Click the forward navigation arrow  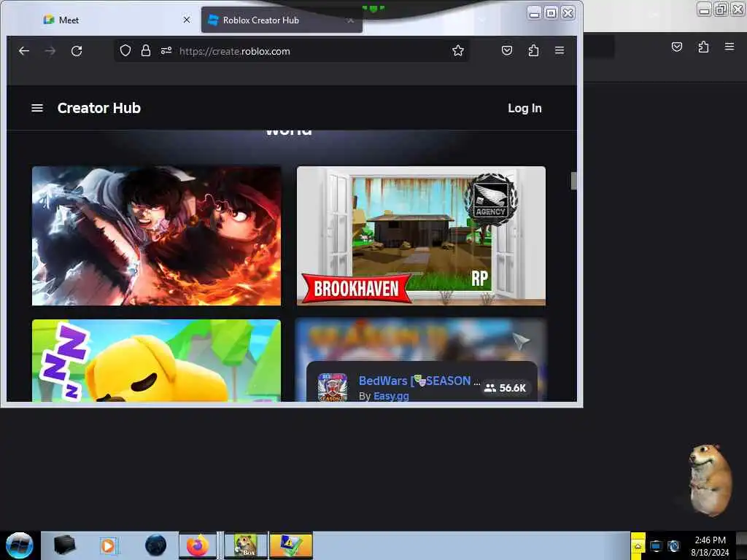(x=50, y=51)
